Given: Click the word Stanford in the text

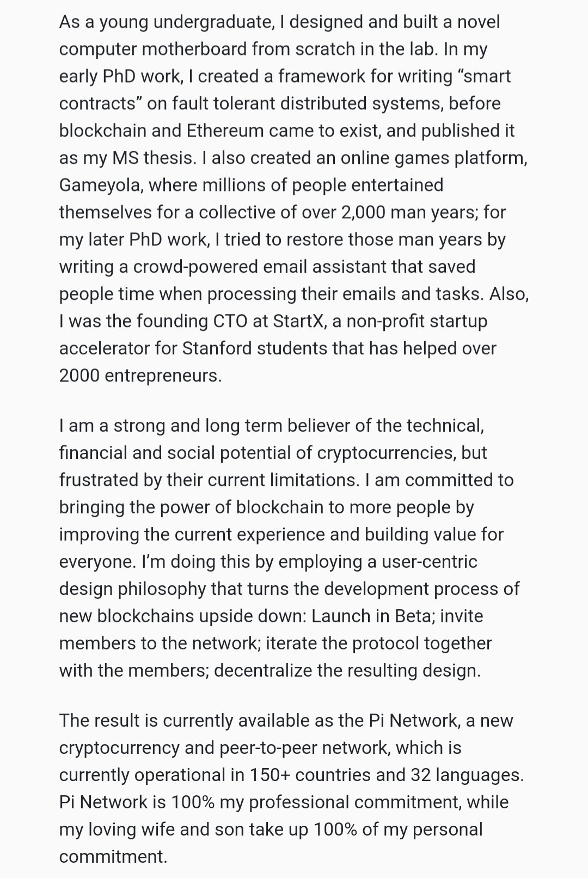Looking at the screenshot, I should tap(216, 348).
